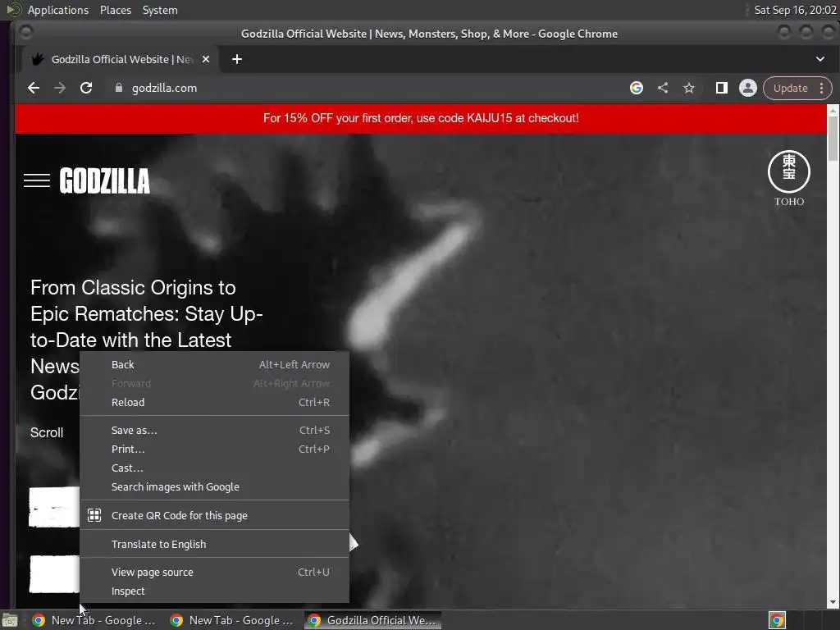Open the Applications menu
Viewport: 840px width, 630px height.
pos(58,10)
